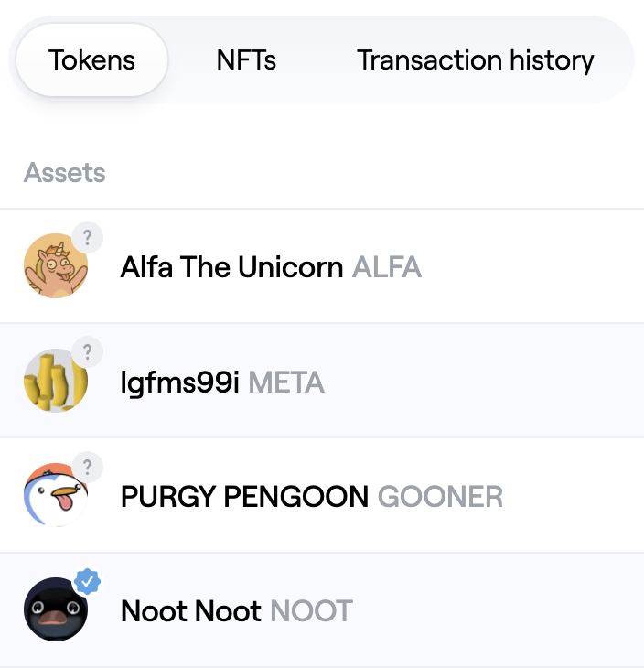Open the Alfa The Unicorn token avatar

55,266
